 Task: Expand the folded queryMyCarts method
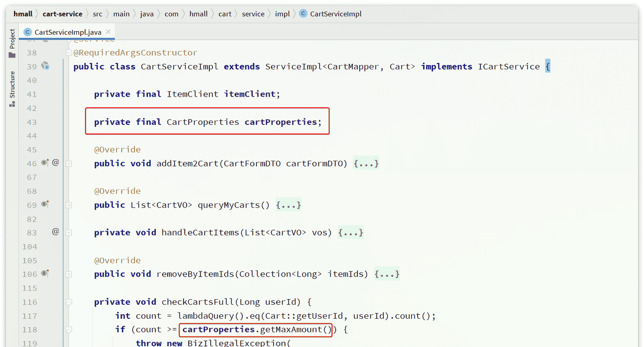click(69, 205)
